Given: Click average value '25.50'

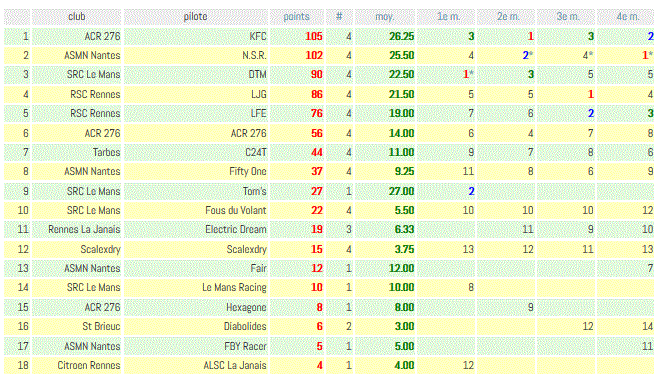Looking at the screenshot, I should pos(402,55).
